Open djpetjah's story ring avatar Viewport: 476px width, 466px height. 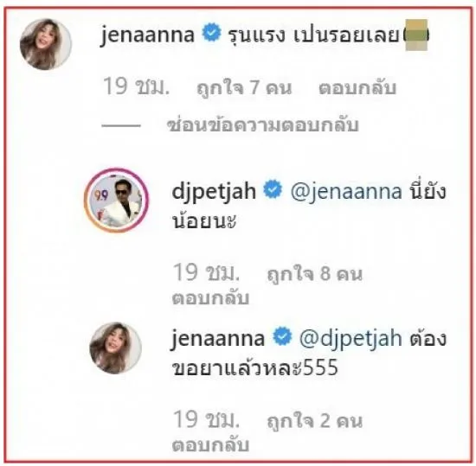click(117, 200)
